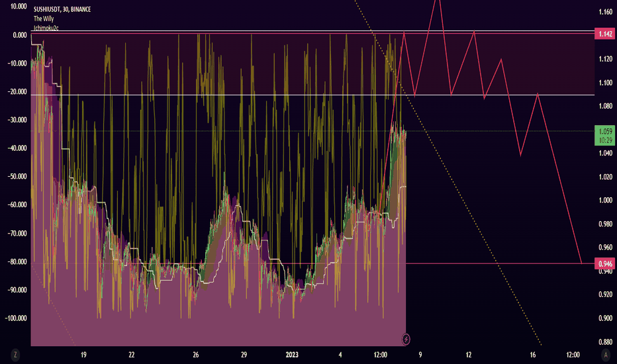Click 1.160 on price scale
The height and width of the screenshot is (364, 617).
pyautogui.click(x=605, y=12)
